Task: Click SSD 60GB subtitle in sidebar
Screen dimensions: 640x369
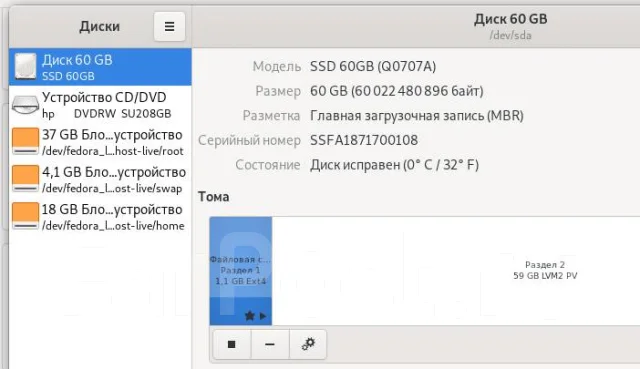Action: [x=68, y=76]
